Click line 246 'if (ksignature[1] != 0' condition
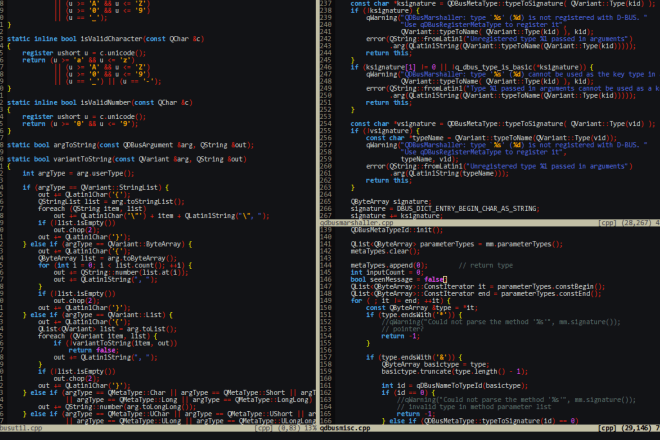The width and height of the screenshot is (660, 440). point(472,67)
